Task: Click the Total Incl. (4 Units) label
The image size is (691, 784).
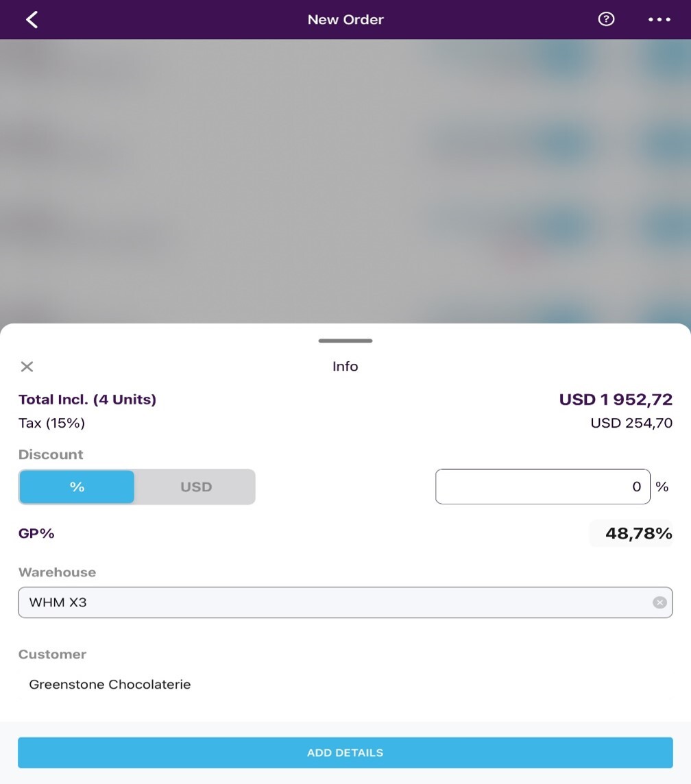Action: pos(87,400)
